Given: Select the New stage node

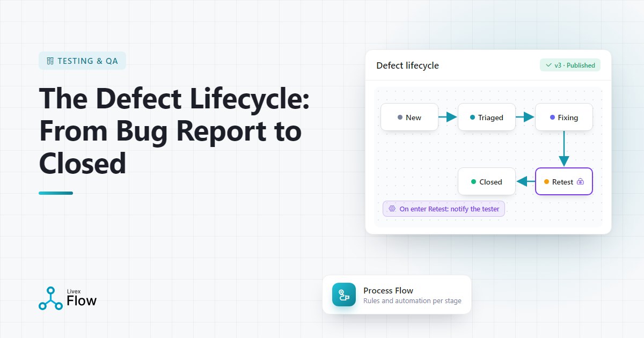Looking at the screenshot, I should coord(409,117).
